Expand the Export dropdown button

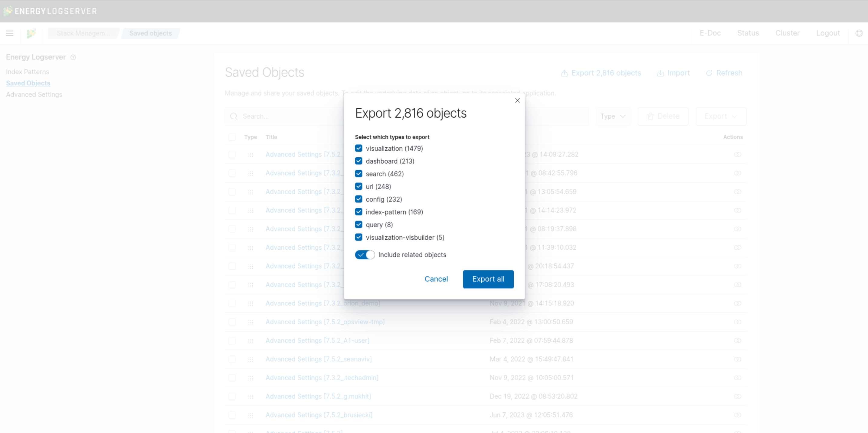(721, 116)
